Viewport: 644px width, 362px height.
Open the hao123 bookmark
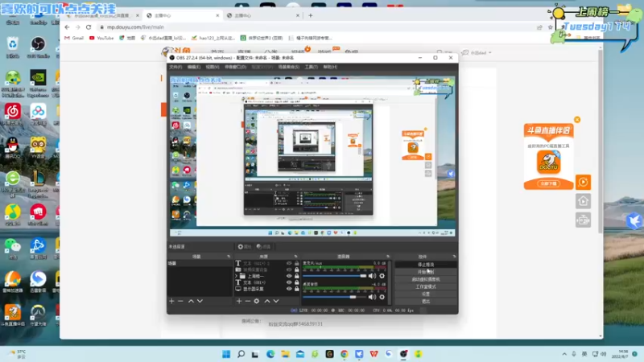coord(213,38)
